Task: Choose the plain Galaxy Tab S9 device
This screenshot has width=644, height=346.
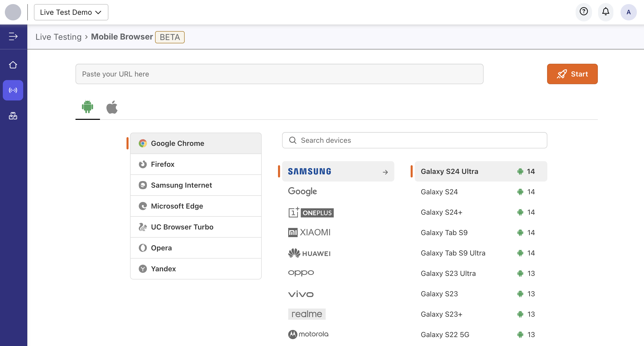Action: (481, 233)
